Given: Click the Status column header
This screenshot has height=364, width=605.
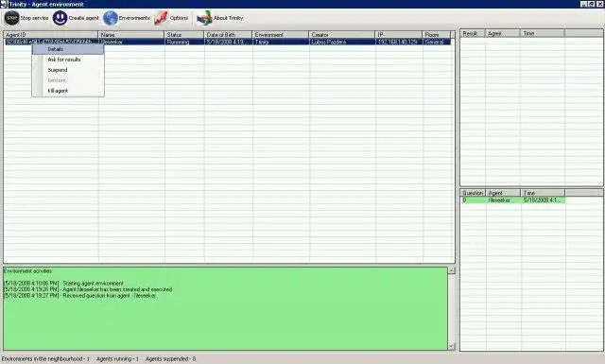Looking at the screenshot, I should click(184, 35).
